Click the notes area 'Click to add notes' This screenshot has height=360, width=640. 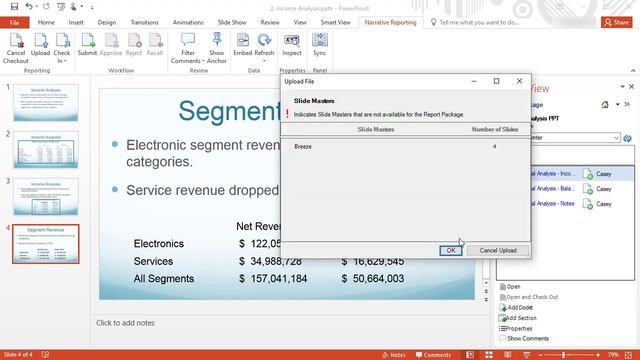point(125,323)
